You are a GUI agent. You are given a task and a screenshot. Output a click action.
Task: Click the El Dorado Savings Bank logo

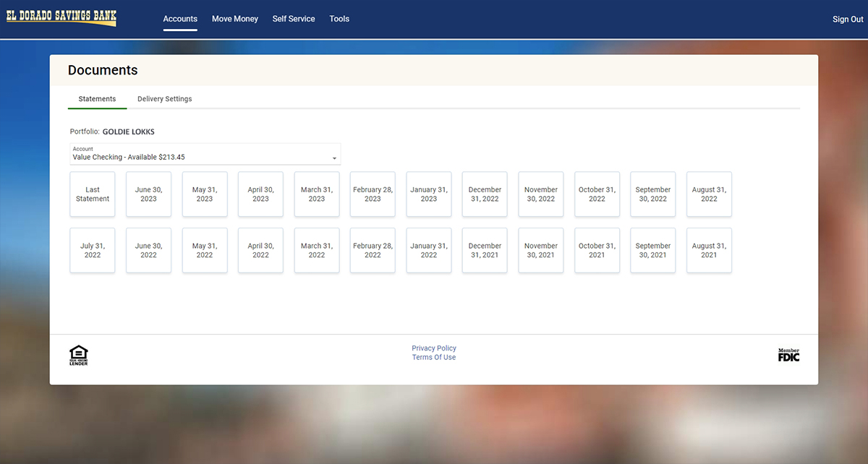pyautogui.click(x=61, y=17)
